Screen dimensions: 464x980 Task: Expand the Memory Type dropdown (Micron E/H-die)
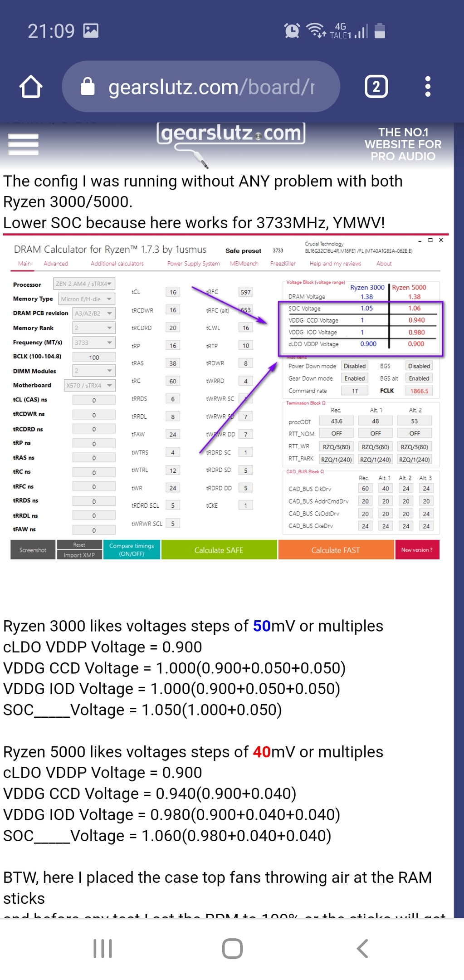pyautogui.click(x=87, y=299)
